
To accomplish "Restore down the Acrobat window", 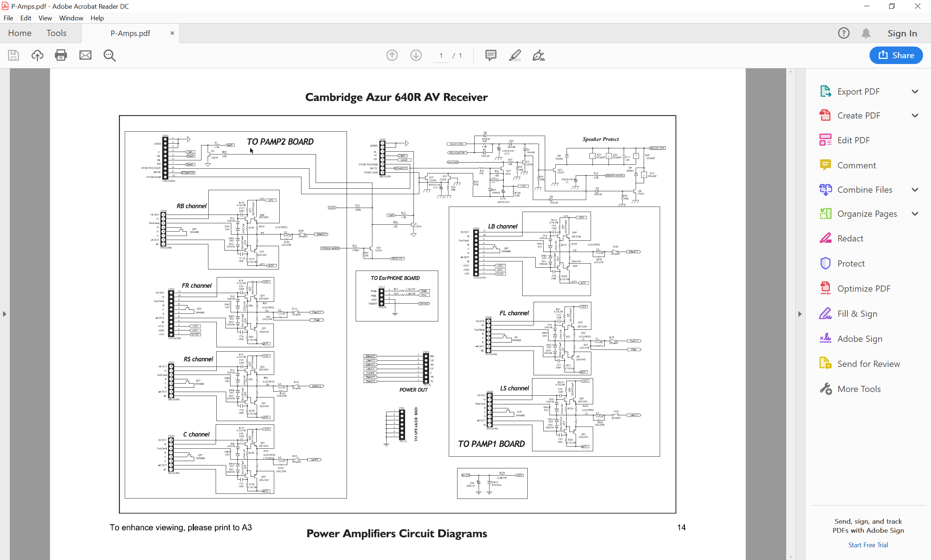I will pyautogui.click(x=892, y=6).
